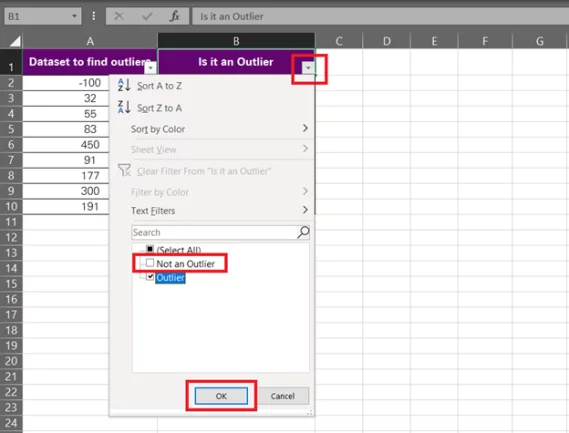This screenshot has height=433, width=569.
Task: Select Sort A to Z menu option
Action: click(x=212, y=86)
